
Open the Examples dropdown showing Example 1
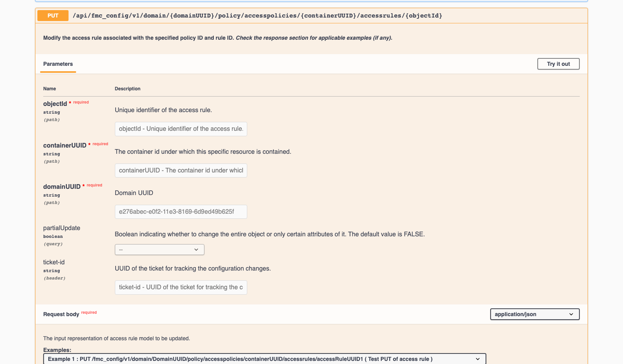(x=265, y=359)
